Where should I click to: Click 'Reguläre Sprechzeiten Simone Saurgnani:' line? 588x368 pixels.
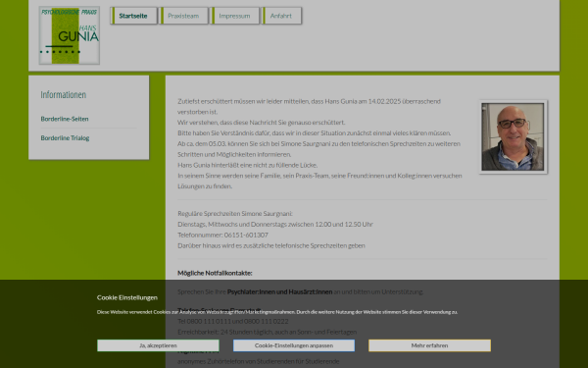click(235, 213)
